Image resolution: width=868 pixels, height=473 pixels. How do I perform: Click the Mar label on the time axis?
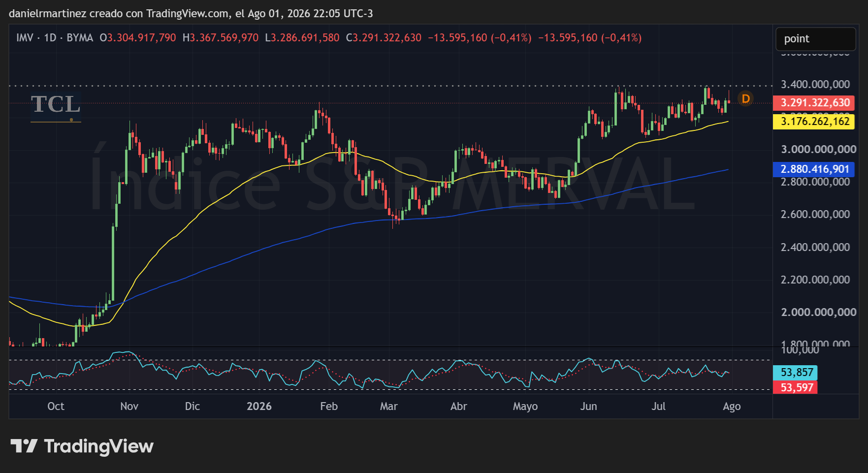click(x=388, y=407)
